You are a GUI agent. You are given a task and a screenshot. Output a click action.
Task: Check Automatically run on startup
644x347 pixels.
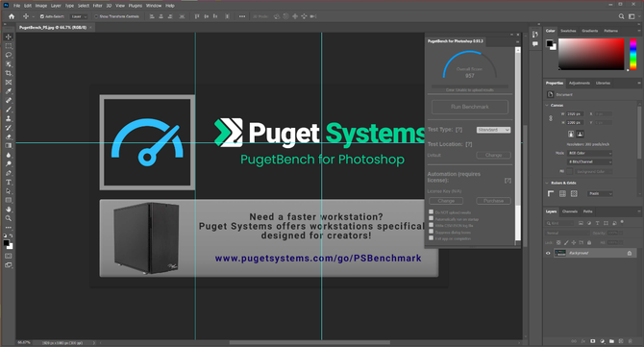point(431,218)
